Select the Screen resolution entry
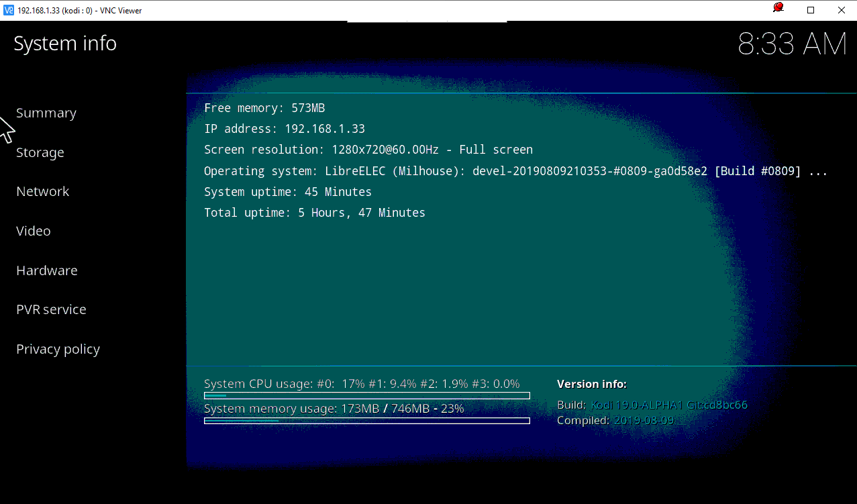Image resolution: width=857 pixels, height=504 pixels. tap(368, 150)
